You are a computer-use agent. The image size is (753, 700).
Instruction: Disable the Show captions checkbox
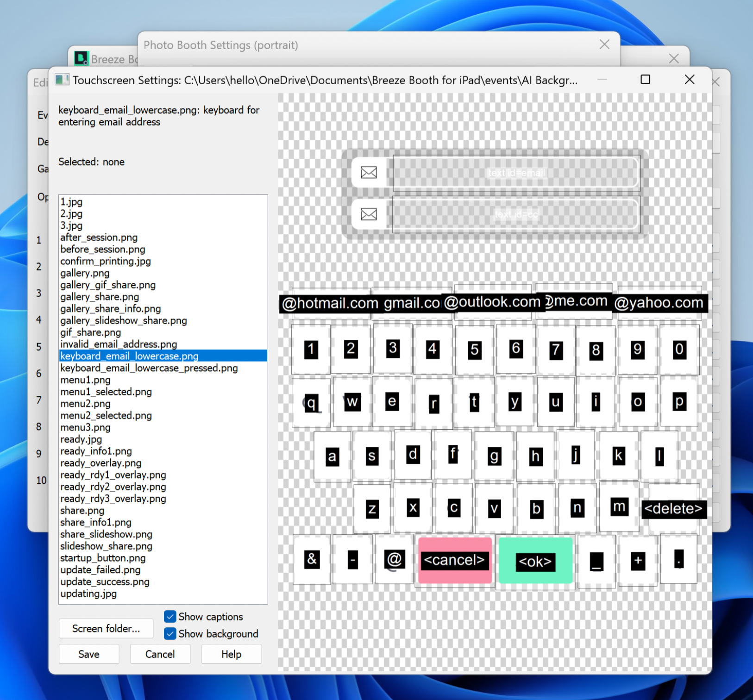[170, 617]
